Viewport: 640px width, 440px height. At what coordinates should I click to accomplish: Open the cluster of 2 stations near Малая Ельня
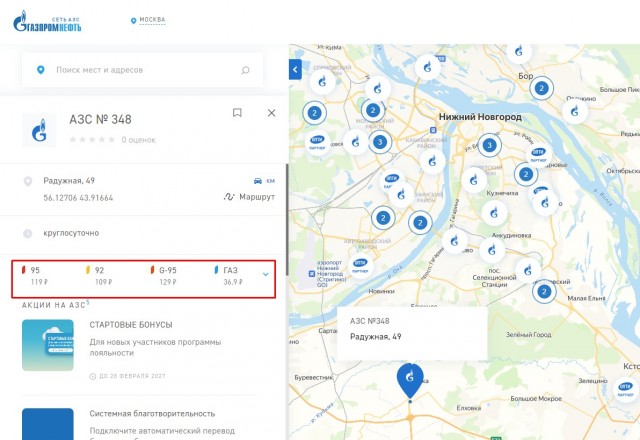coord(544,291)
